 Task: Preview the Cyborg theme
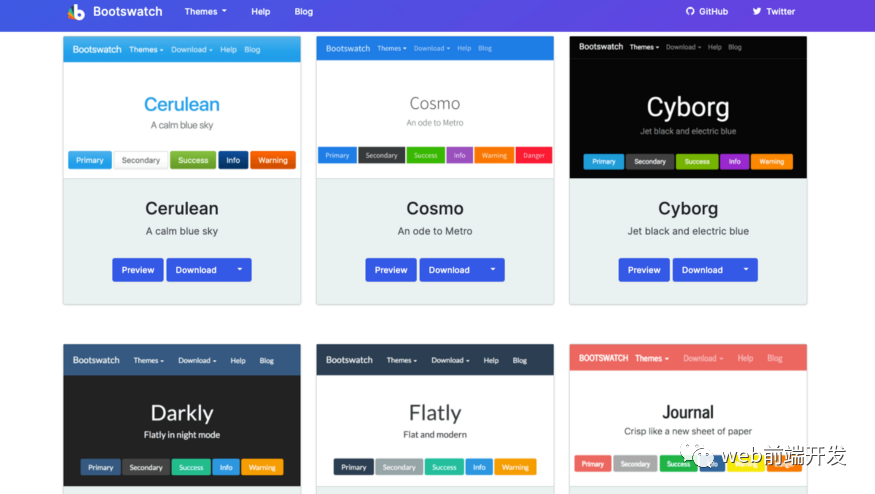point(644,270)
